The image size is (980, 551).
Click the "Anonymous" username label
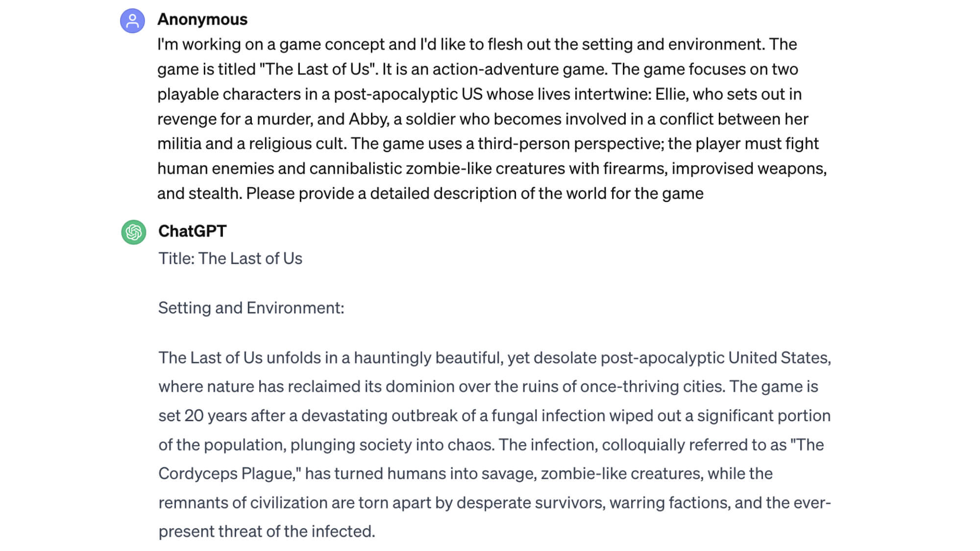(202, 20)
